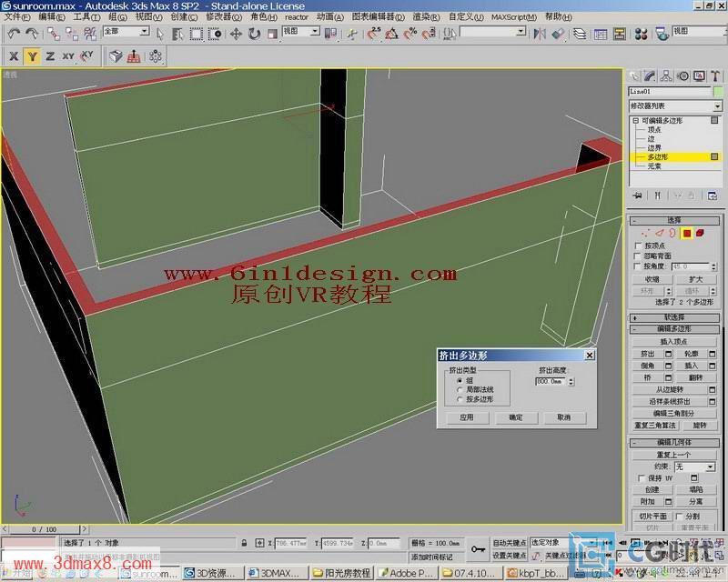
Task: Click the 收缩 shrink selection button
Action: pyautogui.click(x=652, y=279)
